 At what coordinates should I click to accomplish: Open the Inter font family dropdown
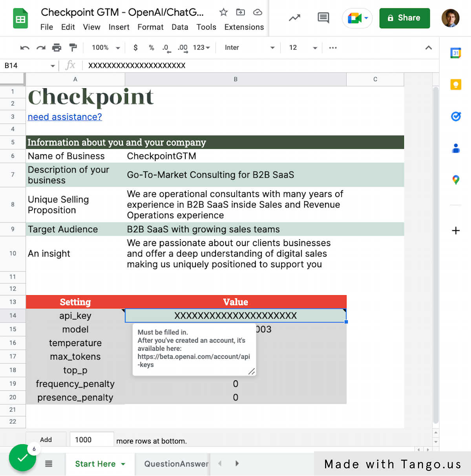pyautogui.click(x=249, y=47)
